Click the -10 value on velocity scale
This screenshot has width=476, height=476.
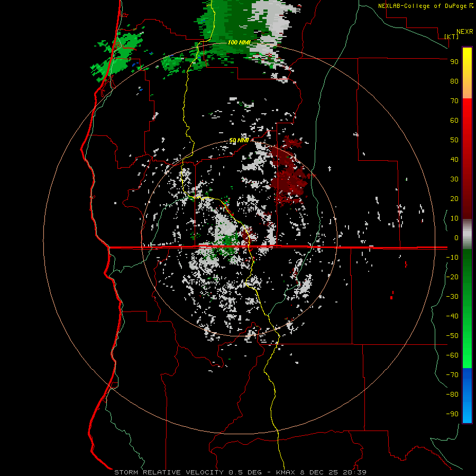452,258
